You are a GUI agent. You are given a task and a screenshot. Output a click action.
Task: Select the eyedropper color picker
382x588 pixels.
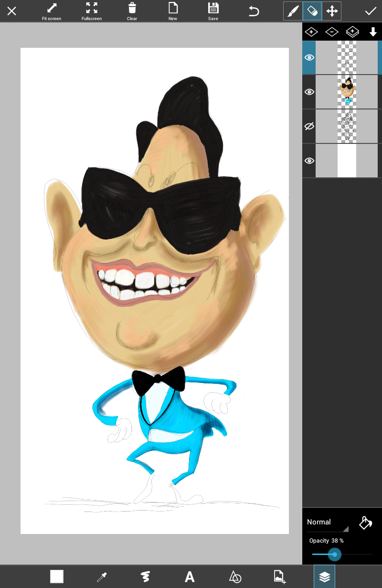coord(102,577)
